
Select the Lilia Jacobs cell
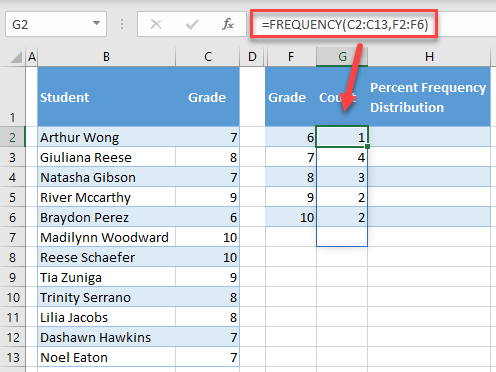pyautogui.click(x=106, y=317)
